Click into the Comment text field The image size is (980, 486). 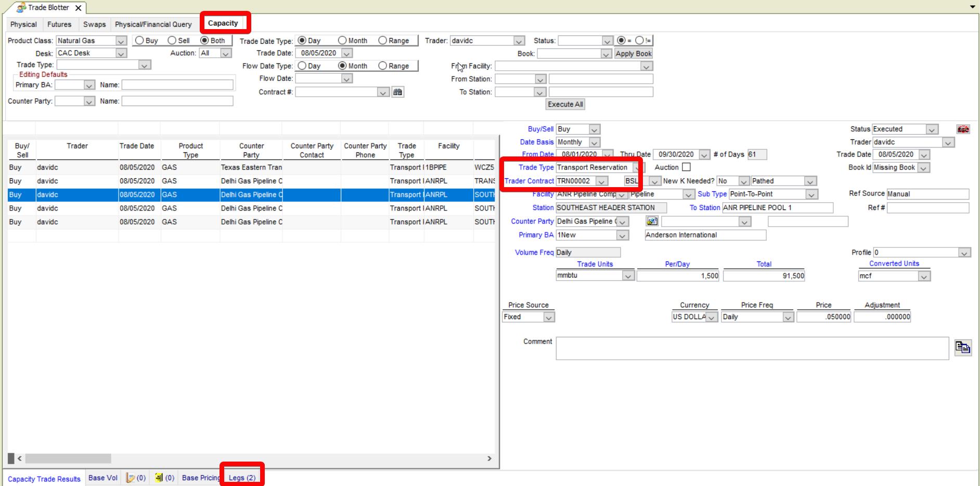(752, 348)
